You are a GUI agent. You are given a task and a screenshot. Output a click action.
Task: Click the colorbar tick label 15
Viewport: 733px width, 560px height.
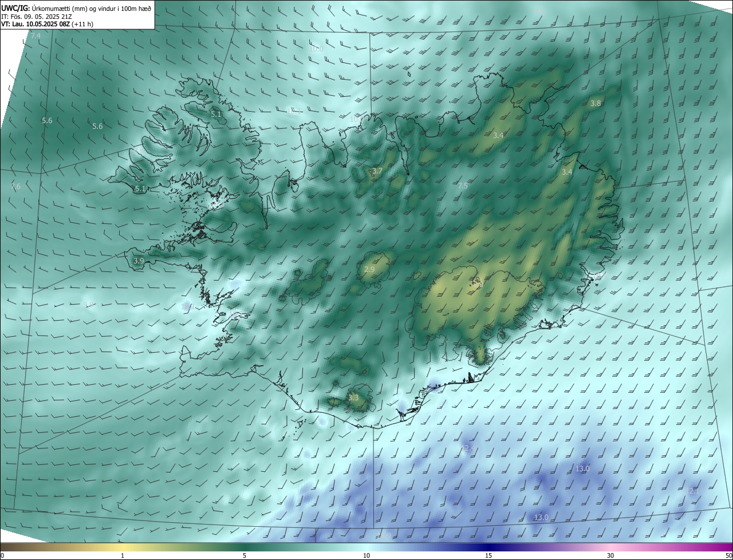488,555
